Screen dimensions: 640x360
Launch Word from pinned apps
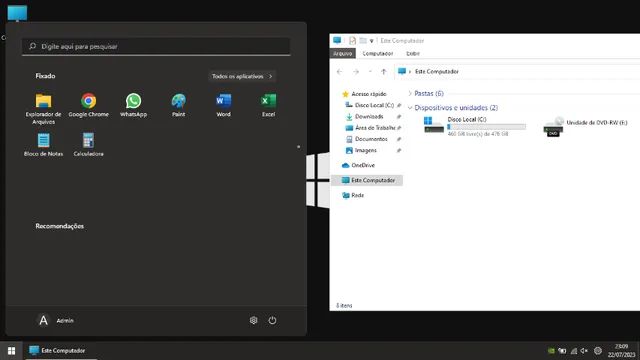click(223, 105)
